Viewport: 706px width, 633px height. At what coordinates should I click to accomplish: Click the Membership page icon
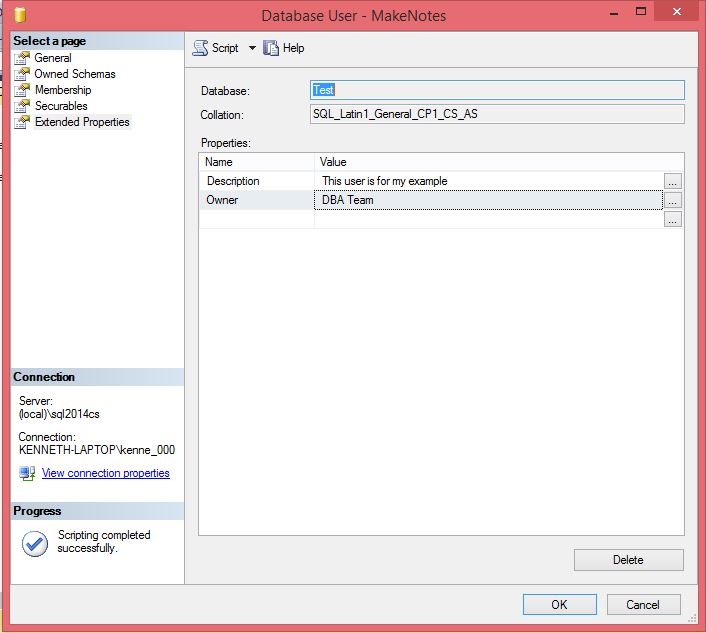click(22, 90)
